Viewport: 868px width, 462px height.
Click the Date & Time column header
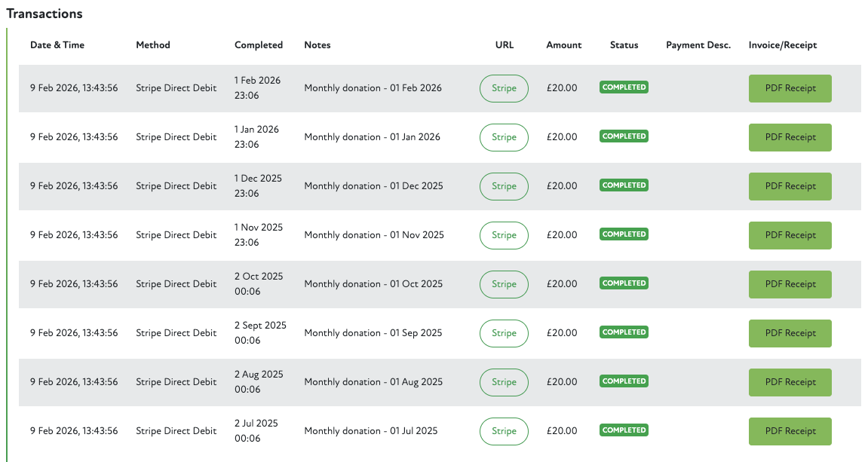[x=57, y=45]
